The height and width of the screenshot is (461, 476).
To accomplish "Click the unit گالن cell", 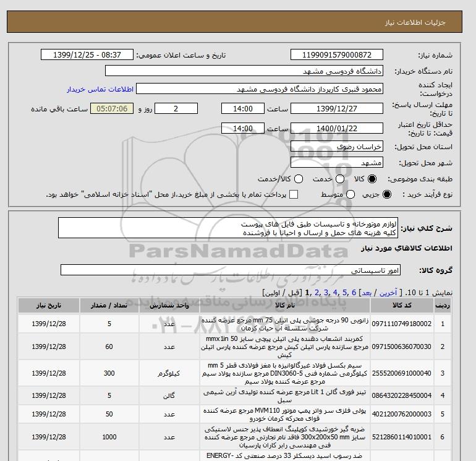I will (x=169, y=395).
